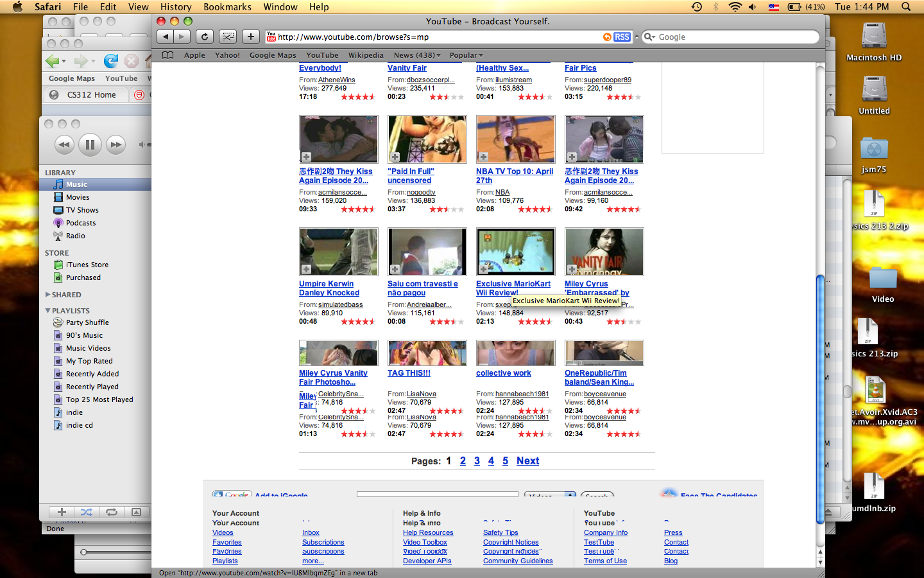Open Time Machine menu bar icon

tap(697, 7)
